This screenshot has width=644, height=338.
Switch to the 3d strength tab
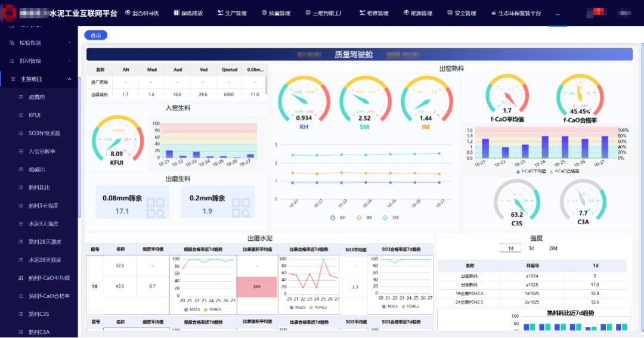531,248
